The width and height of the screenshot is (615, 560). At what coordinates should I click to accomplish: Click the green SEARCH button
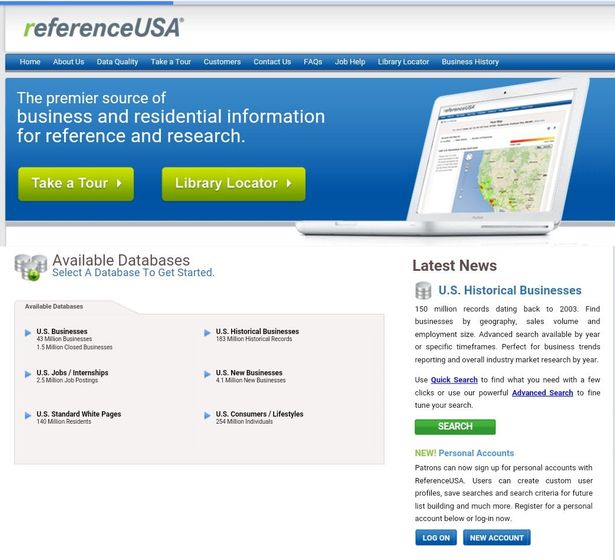(x=455, y=427)
